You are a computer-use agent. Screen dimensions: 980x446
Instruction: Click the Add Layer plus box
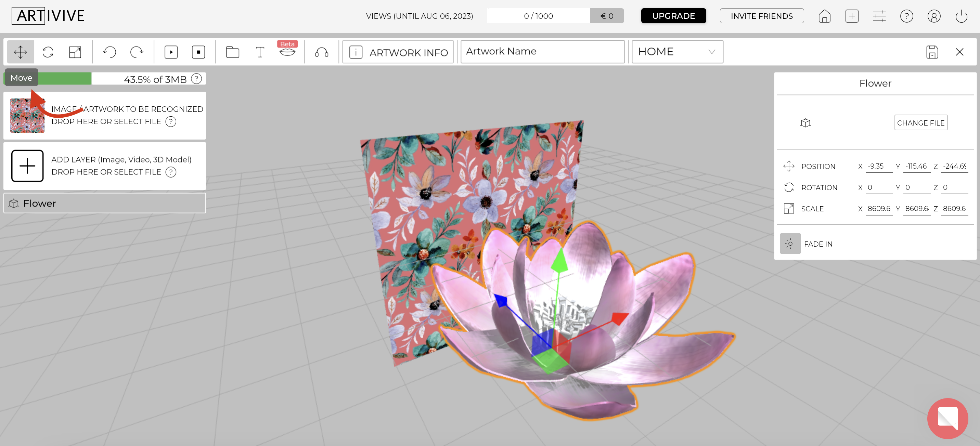27,166
